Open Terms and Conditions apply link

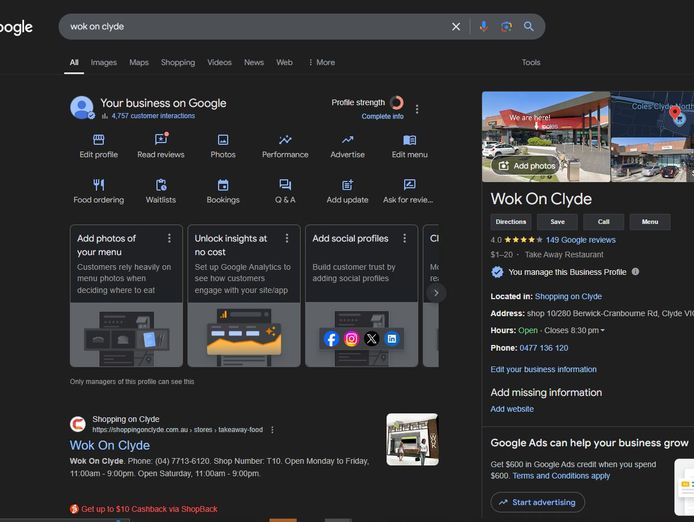tap(561, 476)
